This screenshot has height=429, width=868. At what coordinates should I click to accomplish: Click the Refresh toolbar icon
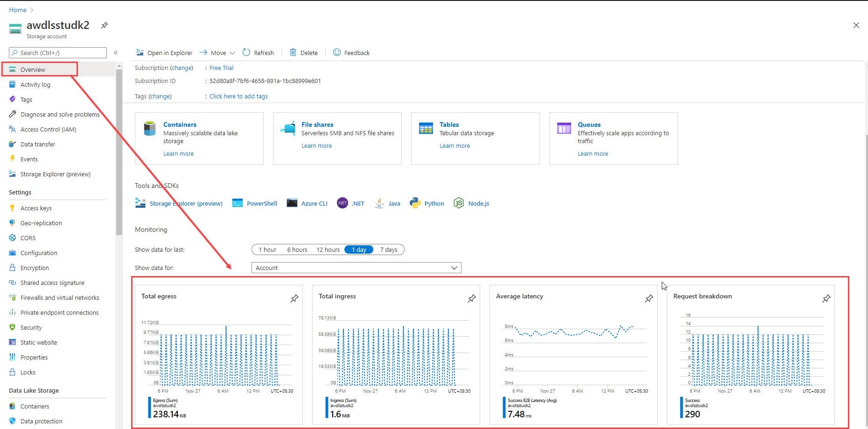tap(246, 53)
